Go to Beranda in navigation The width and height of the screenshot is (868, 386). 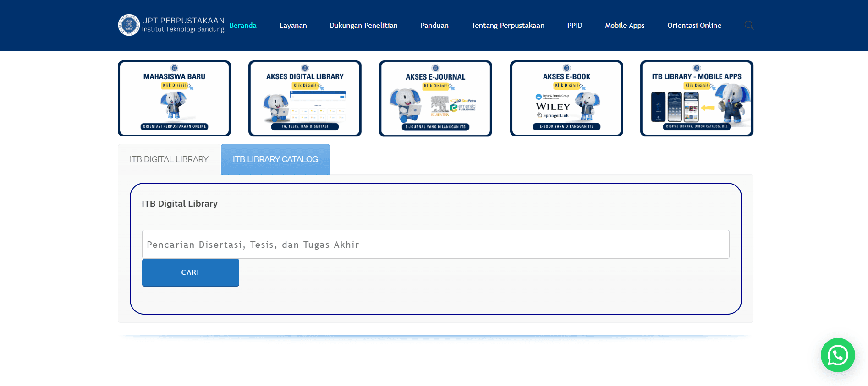(x=243, y=26)
